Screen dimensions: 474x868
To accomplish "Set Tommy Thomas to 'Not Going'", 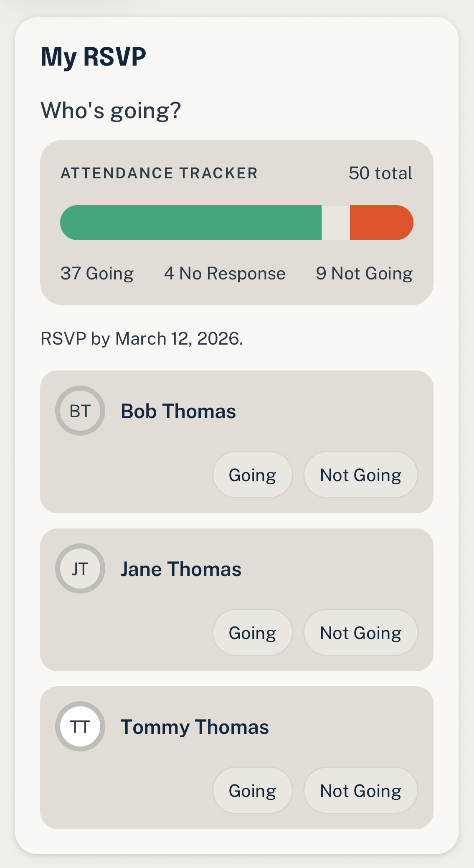I will coord(360,790).
